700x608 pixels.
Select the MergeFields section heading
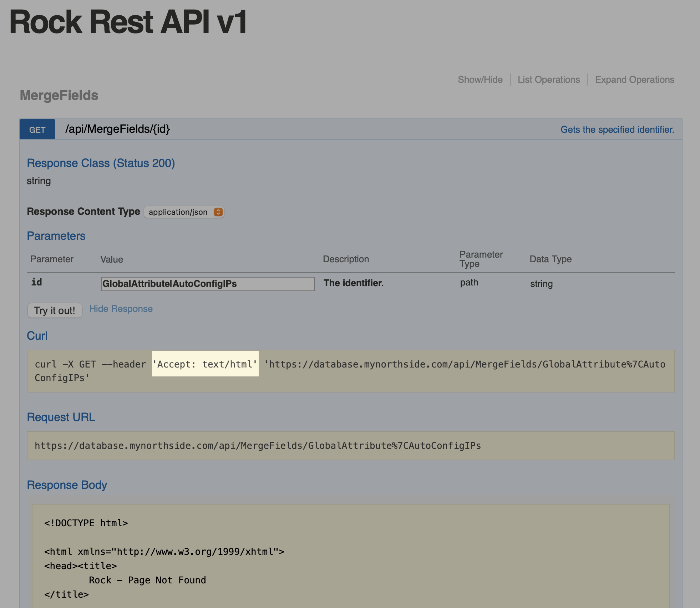click(59, 95)
